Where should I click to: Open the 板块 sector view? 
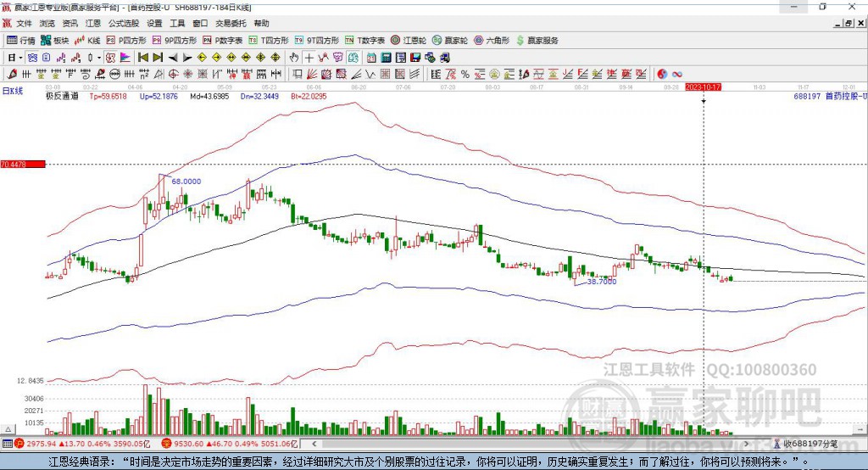tap(55, 41)
